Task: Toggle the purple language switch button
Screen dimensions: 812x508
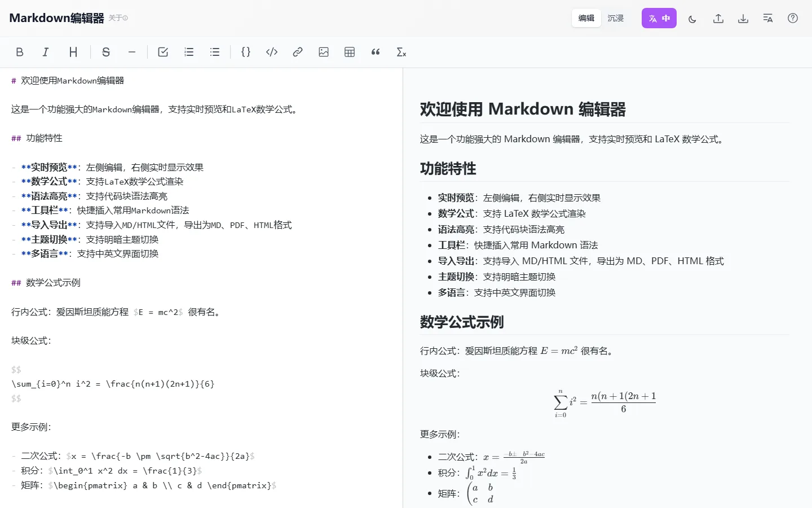Action: [x=659, y=18]
